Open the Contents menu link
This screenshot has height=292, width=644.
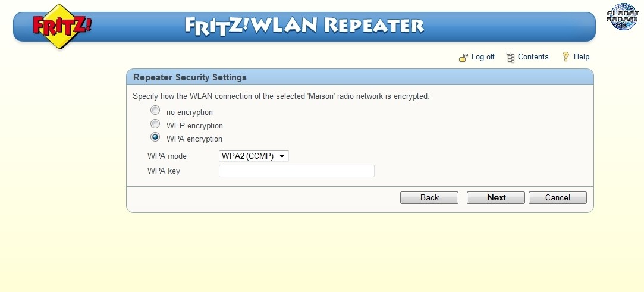tap(533, 57)
